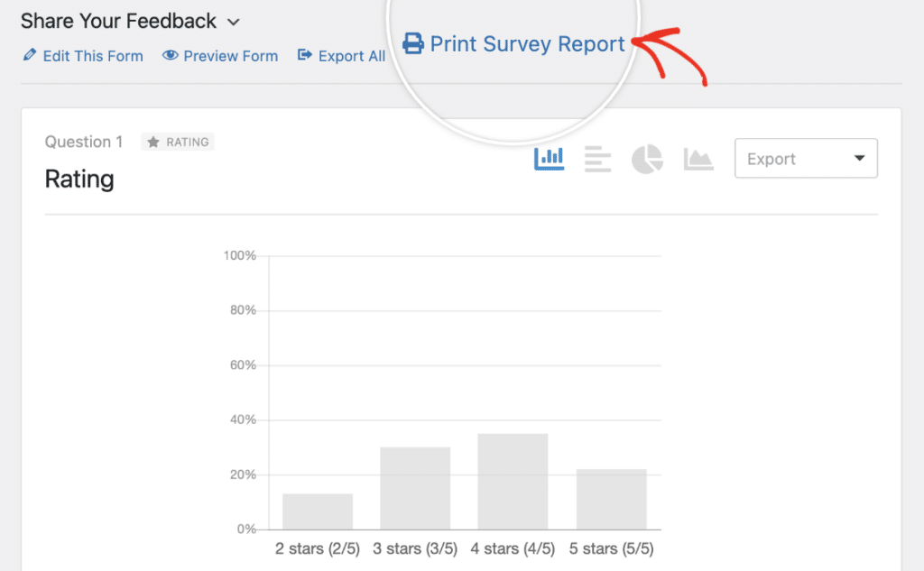Image resolution: width=924 pixels, height=571 pixels.
Task: Select the pencil icon next to Edit This Form
Action: tap(28, 55)
